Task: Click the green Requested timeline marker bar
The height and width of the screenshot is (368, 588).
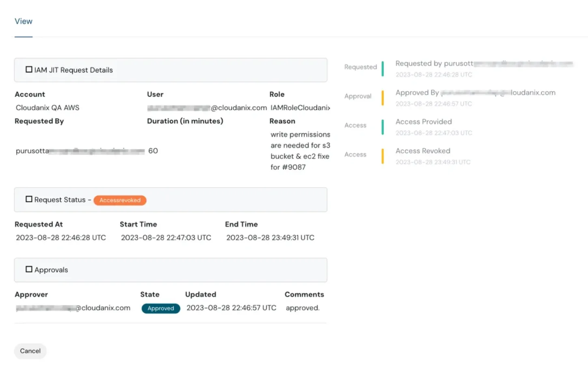Action: 382,68
